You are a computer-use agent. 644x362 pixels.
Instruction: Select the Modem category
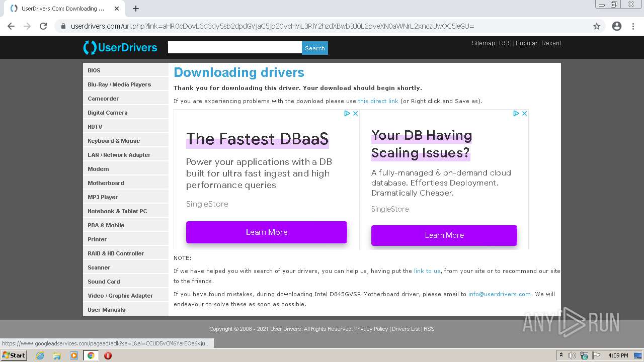[x=126, y=169]
